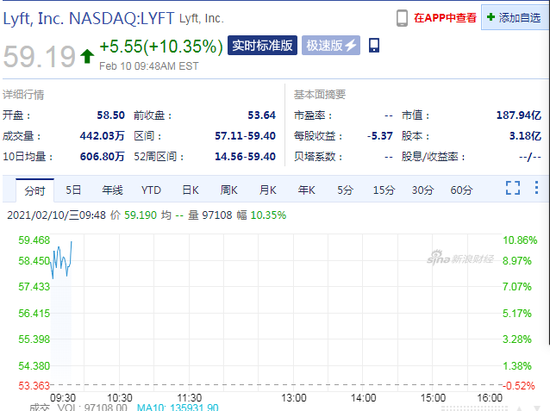
Task: Switch to the 5日 chart tab
Action: (73, 190)
